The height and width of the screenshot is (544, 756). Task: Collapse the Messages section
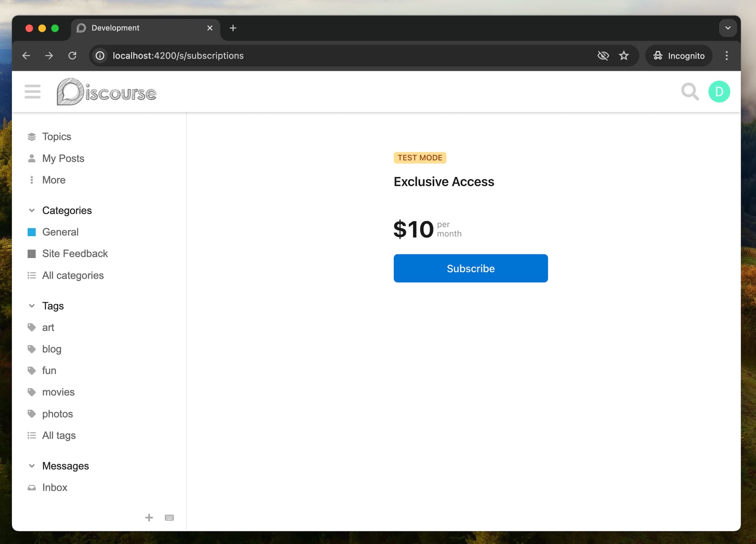32,466
